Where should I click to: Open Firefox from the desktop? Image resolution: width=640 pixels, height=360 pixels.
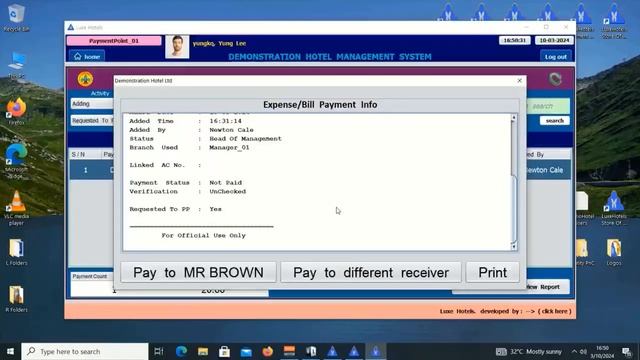pyautogui.click(x=16, y=111)
